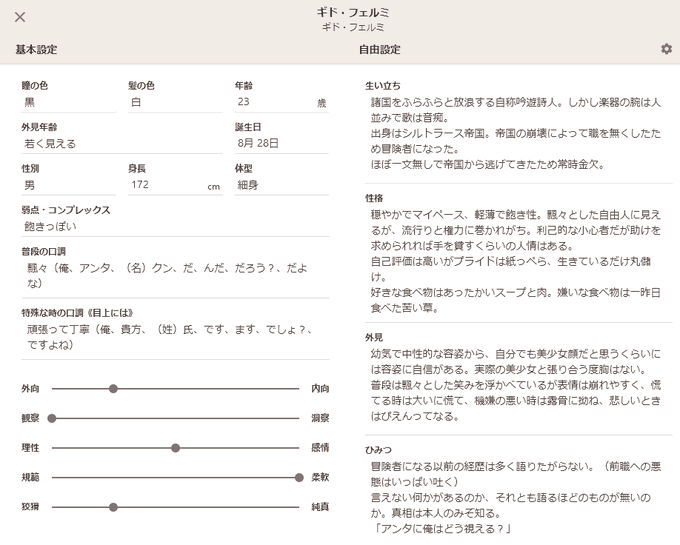Image resolution: width=680 pixels, height=545 pixels.
Task: Click the 狡猾 label
Action: click(30, 506)
